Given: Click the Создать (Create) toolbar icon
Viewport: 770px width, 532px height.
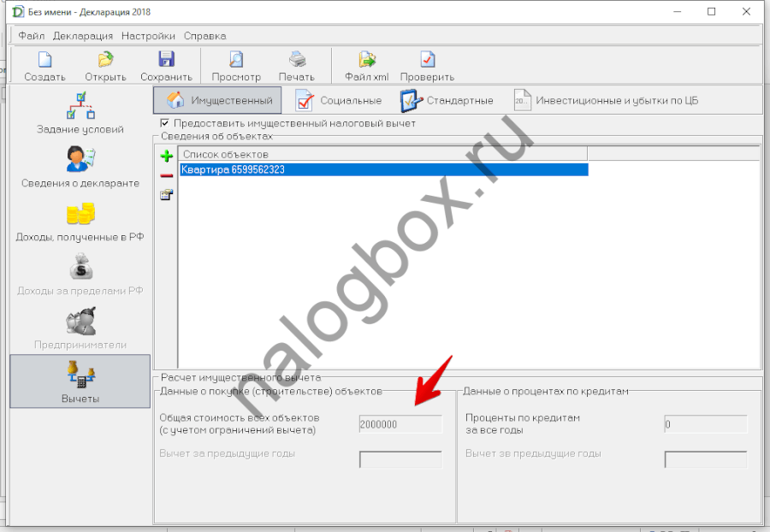Looking at the screenshot, I should [44, 61].
